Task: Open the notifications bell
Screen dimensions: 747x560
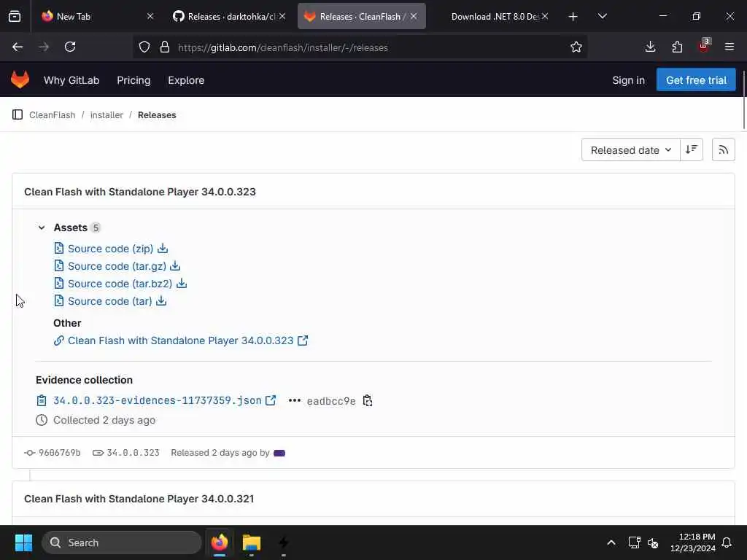Action: pos(727,542)
